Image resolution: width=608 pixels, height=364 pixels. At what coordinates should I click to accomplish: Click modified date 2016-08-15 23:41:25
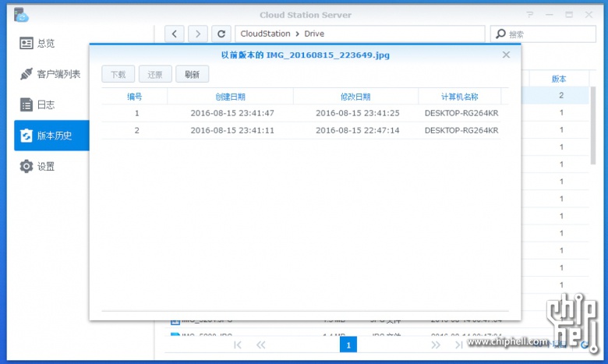(x=358, y=113)
